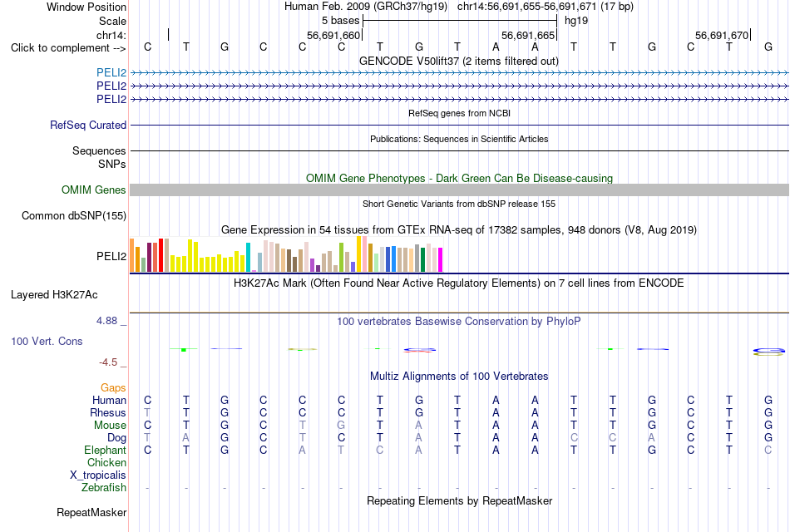Click the PELI2 label beside the GTEx bars
Screen dimensions: 790x532
(x=111, y=256)
